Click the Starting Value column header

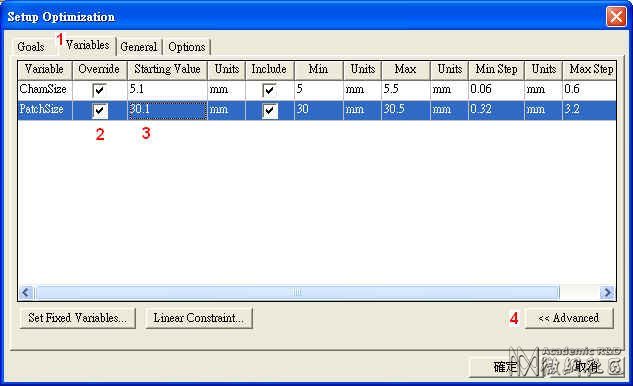(x=167, y=70)
